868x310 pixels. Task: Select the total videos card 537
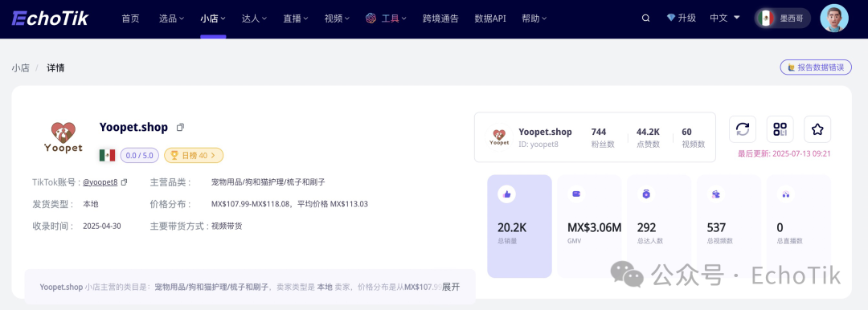(x=729, y=226)
